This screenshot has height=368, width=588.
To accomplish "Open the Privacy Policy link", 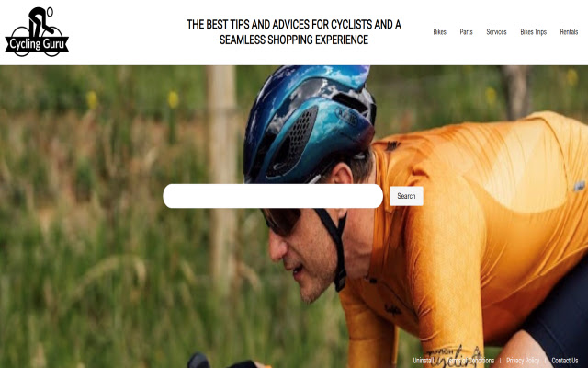I will (x=522, y=361).
